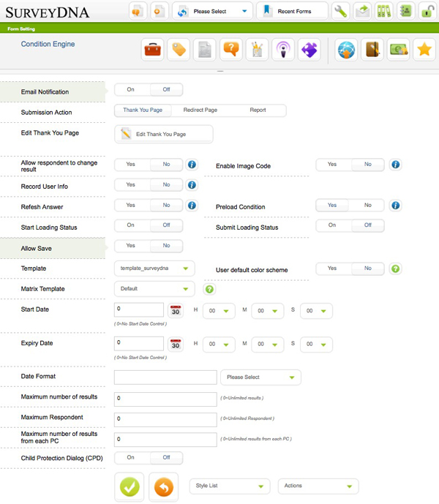Open the Start Date calendar picker

click(176, 310)
